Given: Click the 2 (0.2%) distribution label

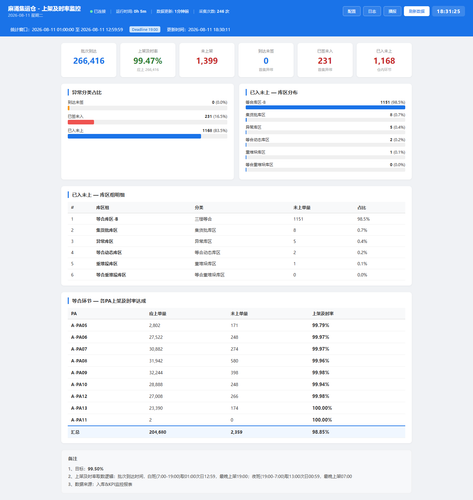Looking at the screenshot, I should tap(397, 140).
